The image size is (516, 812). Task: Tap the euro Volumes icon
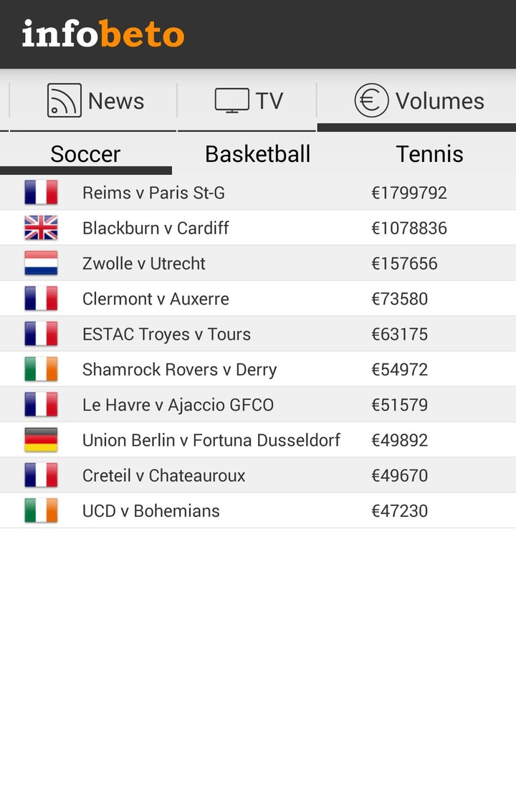click(x=371, y=100)
